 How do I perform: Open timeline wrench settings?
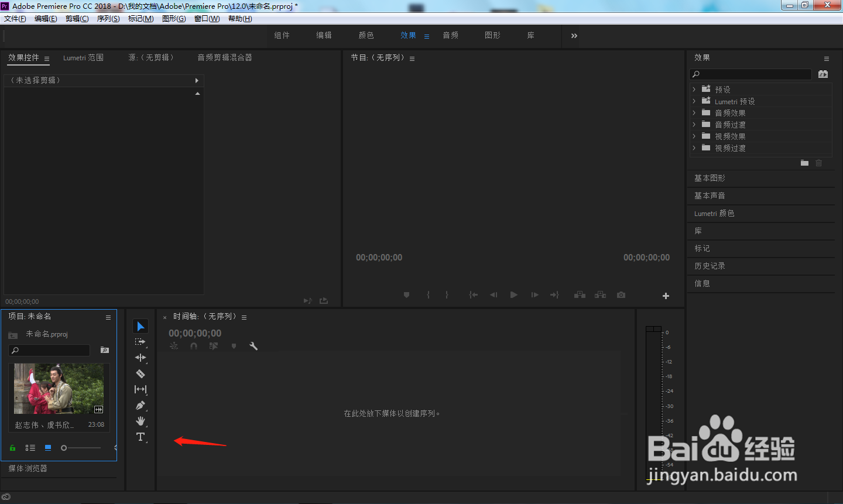(253, 346)
